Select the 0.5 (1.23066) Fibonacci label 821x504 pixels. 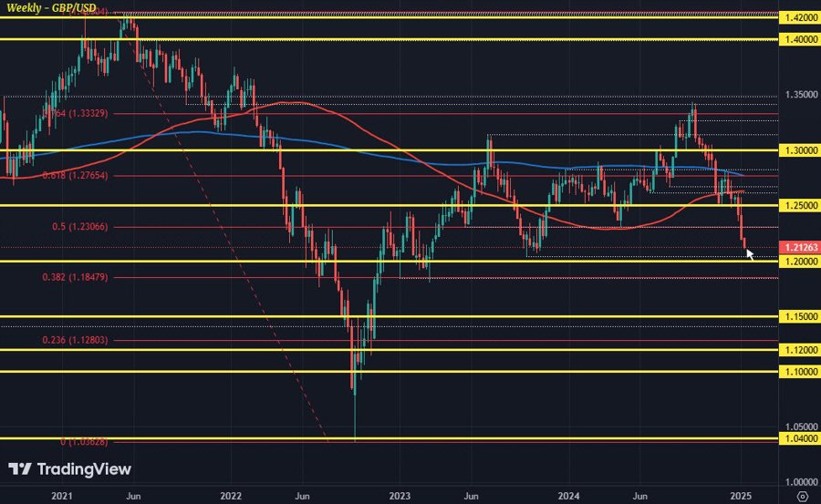80,227
